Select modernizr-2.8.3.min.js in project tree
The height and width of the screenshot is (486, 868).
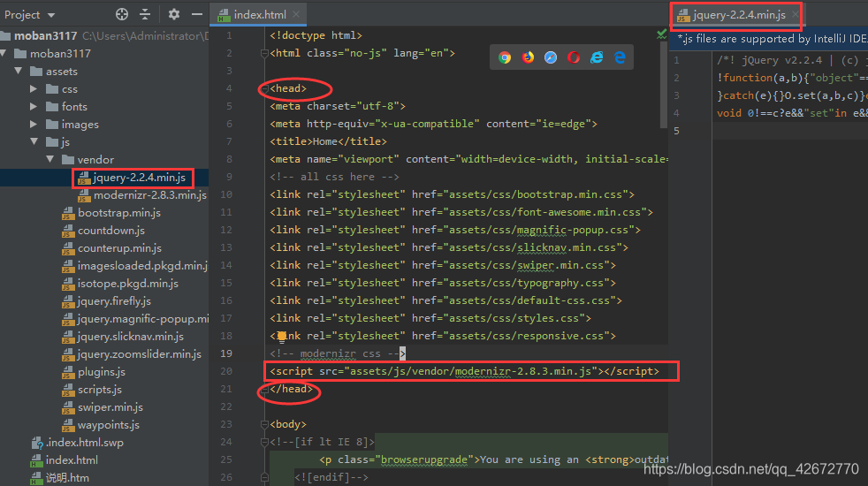click(x=143, y=195)
